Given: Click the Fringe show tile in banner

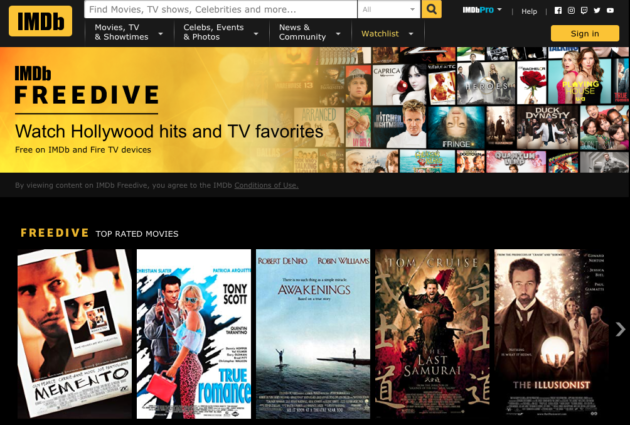Looking at the screenshot, I should tap(456, 127).
